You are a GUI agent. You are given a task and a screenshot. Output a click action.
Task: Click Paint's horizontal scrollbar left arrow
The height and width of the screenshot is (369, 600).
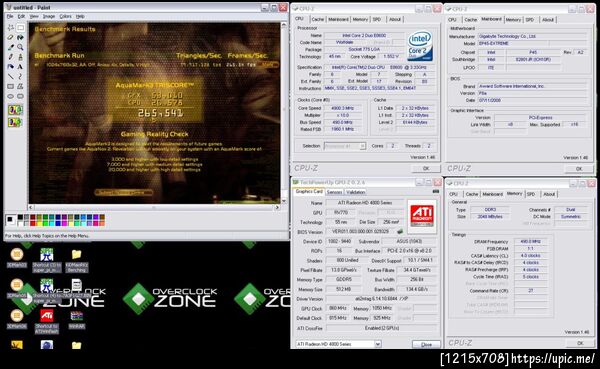tap(31, 207)
